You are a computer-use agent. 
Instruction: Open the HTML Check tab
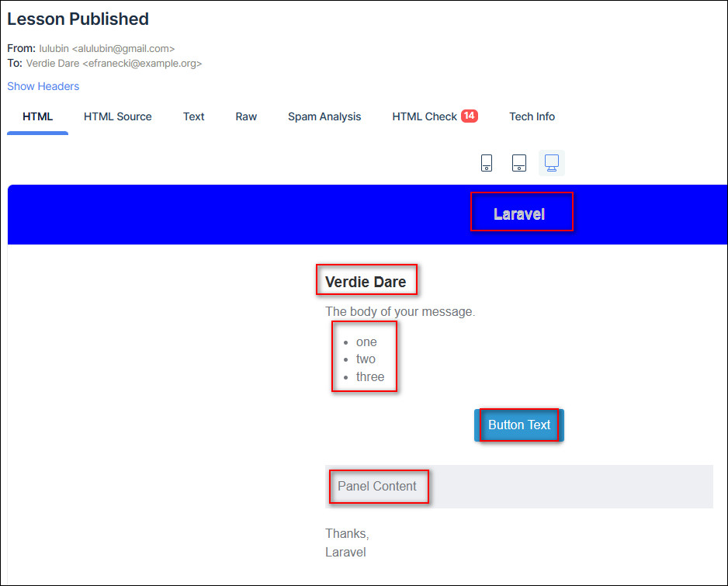click(435, 116)
